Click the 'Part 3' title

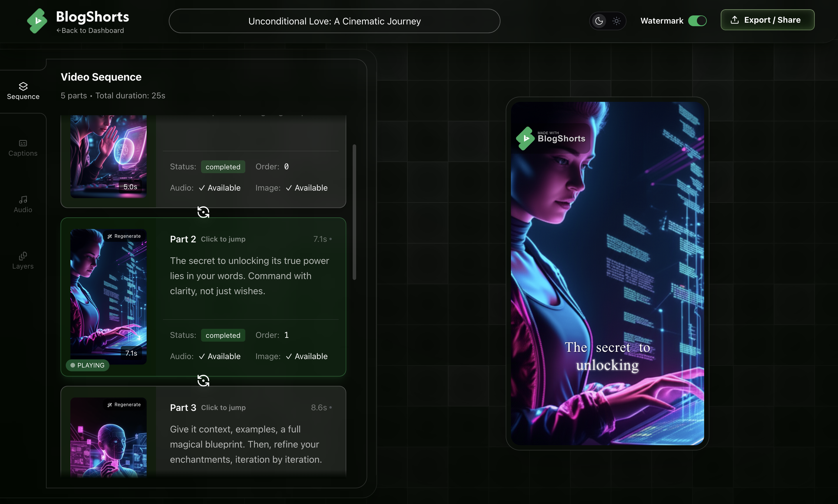click(183, 408)
